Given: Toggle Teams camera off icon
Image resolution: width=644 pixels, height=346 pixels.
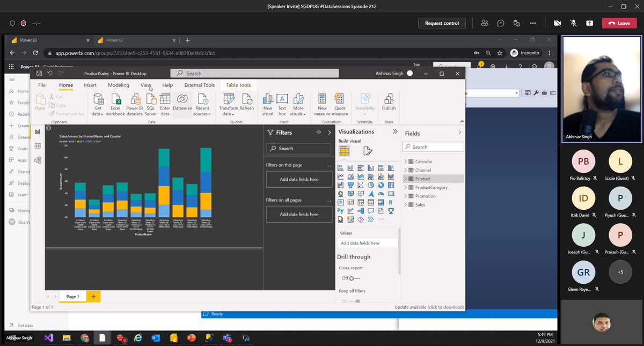Looking at the screenshot, I should pyautogui.click(x=557, y=23).
